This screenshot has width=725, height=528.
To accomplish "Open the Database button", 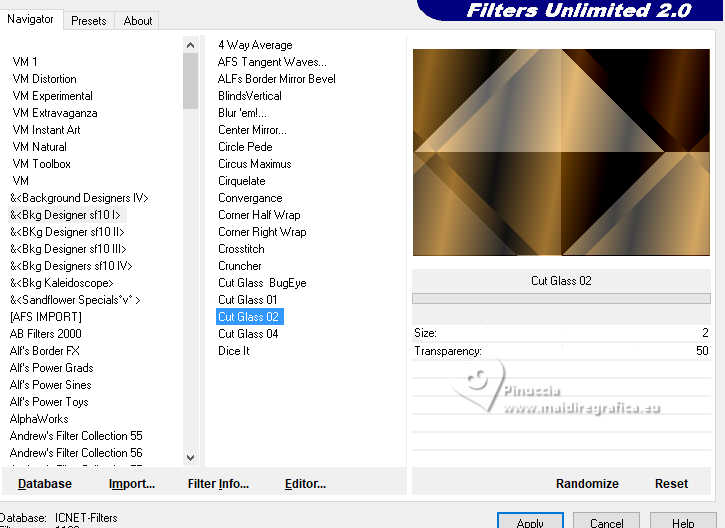I will 45,484.
